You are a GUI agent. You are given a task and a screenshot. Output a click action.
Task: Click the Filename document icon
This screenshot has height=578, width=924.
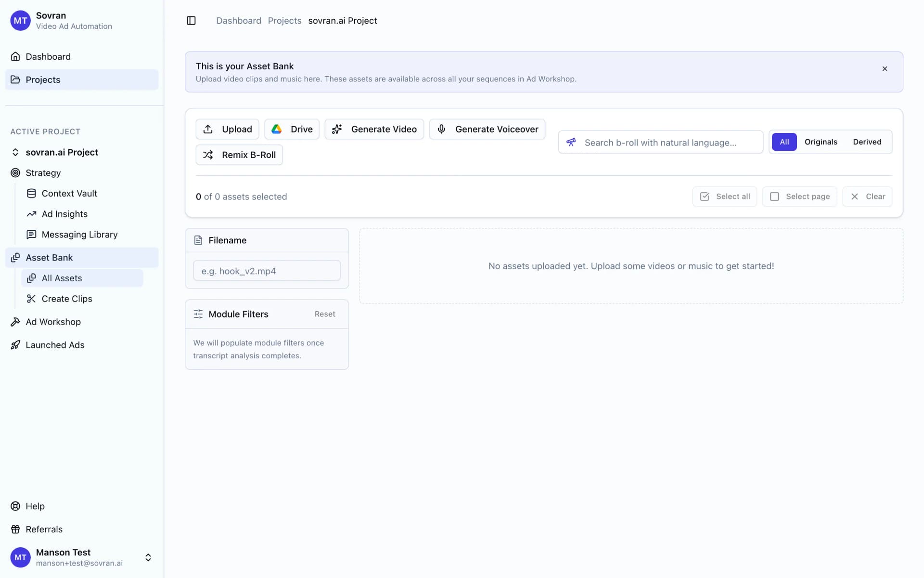point(198,240)
